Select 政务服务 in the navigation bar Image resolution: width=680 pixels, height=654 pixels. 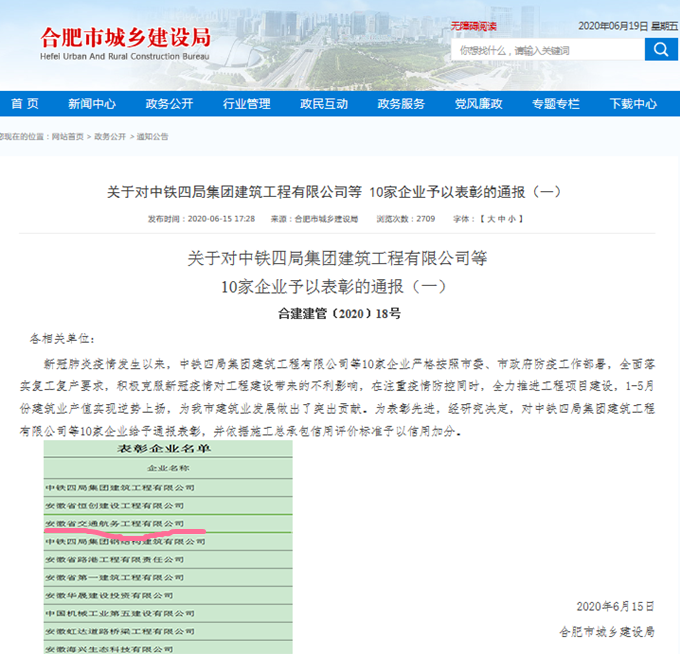point(401,104)
